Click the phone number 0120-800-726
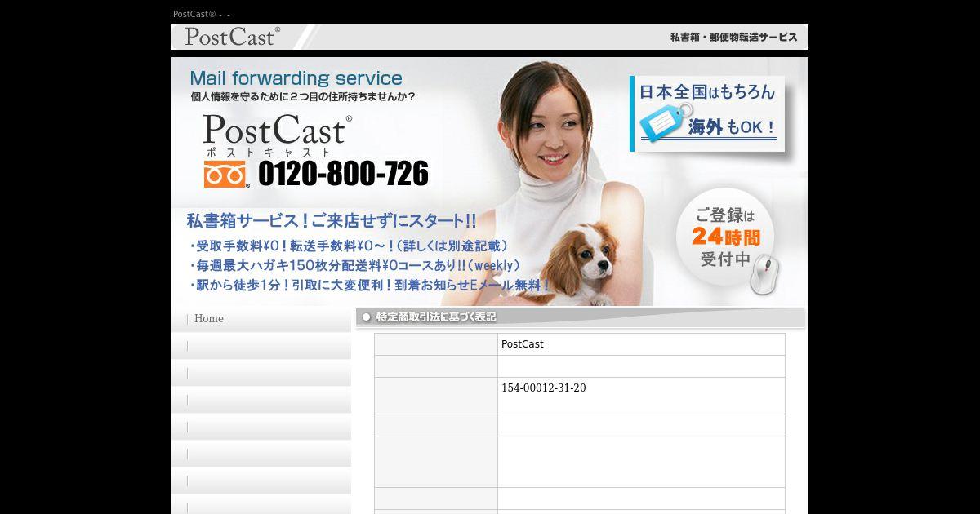The width and height of the screenshot is (980, 514). (343, 174)
